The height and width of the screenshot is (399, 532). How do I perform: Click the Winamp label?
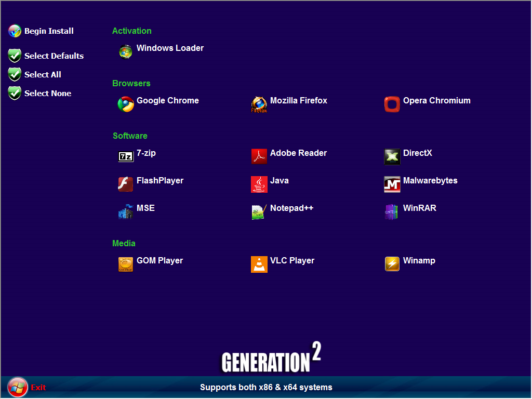[419, 261]
